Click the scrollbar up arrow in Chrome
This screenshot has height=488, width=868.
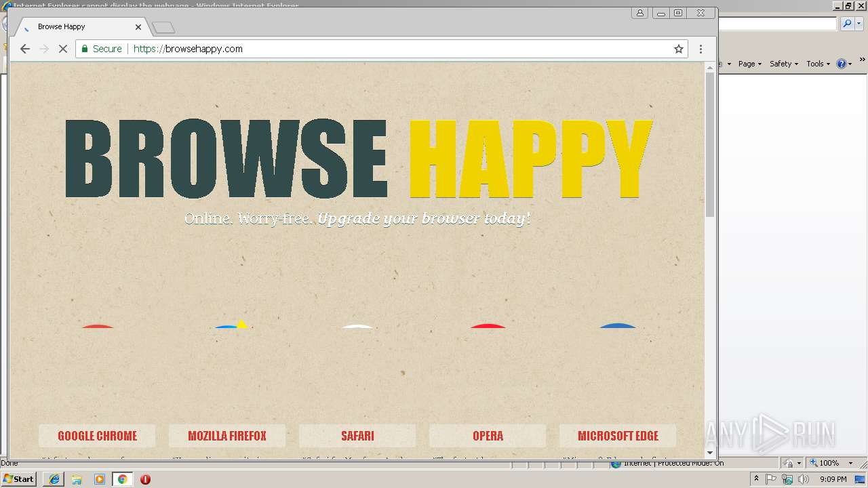[710, 66]
